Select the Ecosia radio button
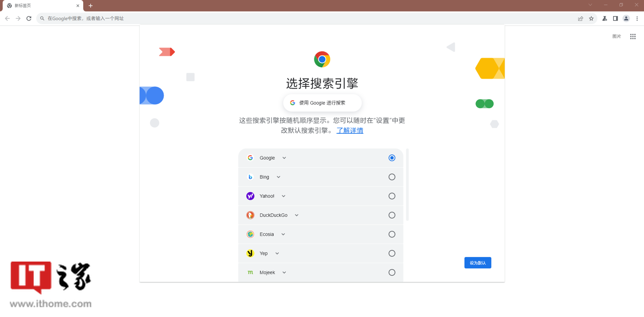The image size is (644, 317). (392, 234)
